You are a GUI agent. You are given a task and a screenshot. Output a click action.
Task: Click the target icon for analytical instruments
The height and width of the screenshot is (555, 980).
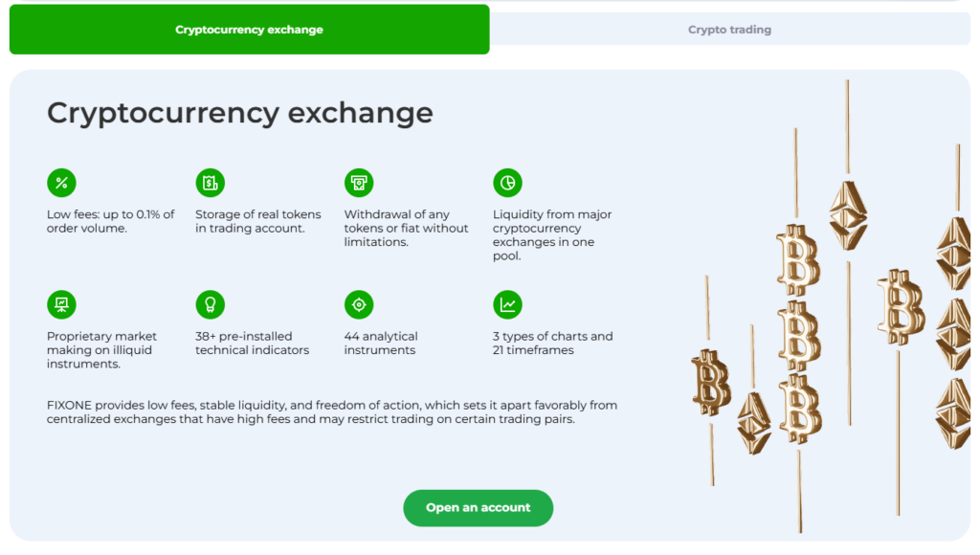pos(359,304)
